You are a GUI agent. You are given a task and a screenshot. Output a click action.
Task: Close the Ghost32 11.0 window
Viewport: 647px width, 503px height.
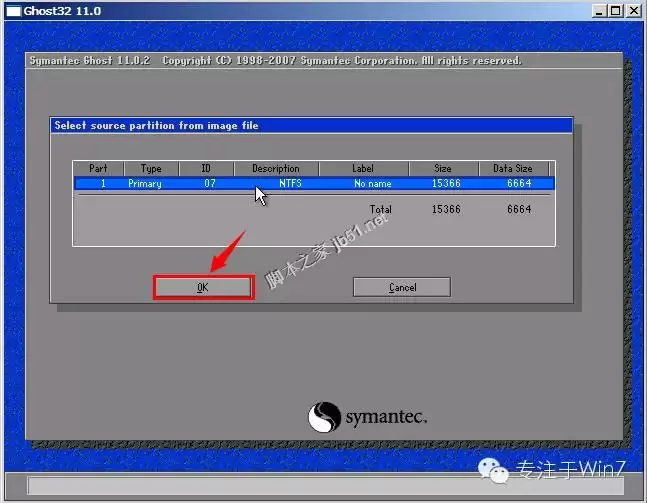tap(634, 11)
